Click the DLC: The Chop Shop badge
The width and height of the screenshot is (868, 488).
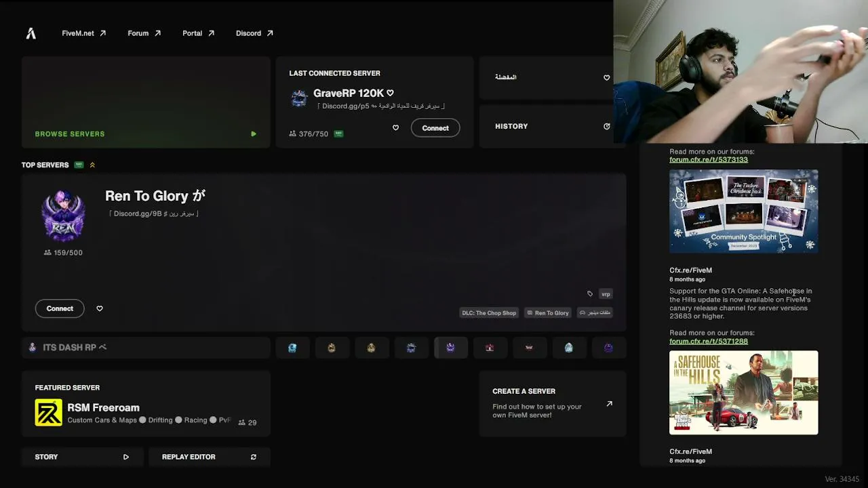pyautogui.click(x=489, y=313)
